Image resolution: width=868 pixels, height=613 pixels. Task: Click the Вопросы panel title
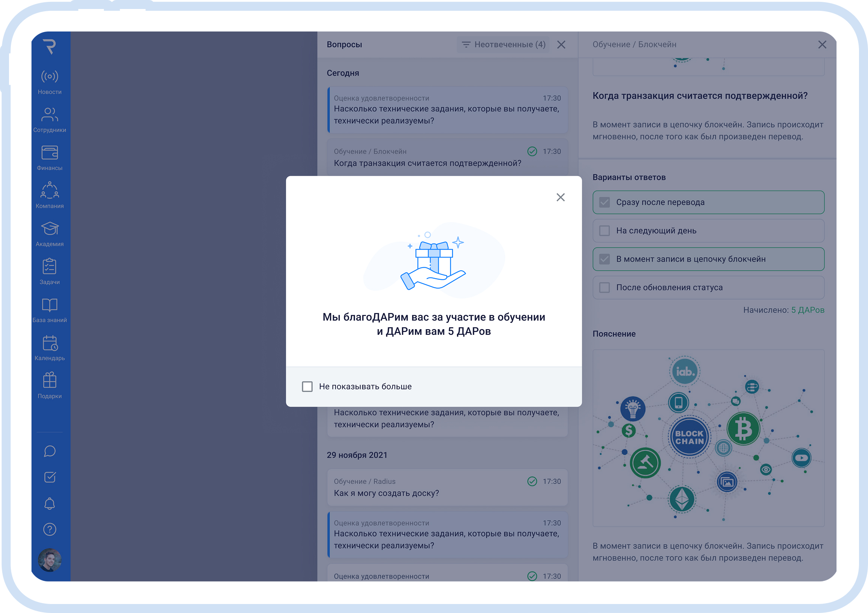pos(345,45)
